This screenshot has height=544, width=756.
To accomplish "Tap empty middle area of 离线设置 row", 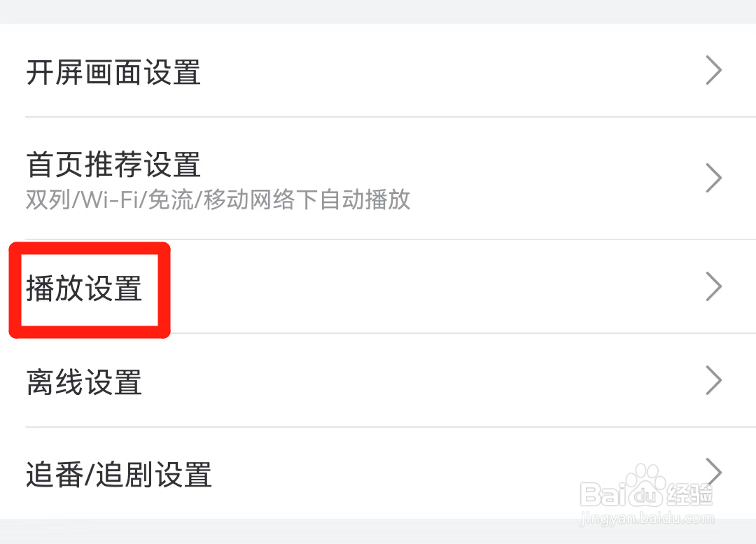I will click(x=434, y=380).
